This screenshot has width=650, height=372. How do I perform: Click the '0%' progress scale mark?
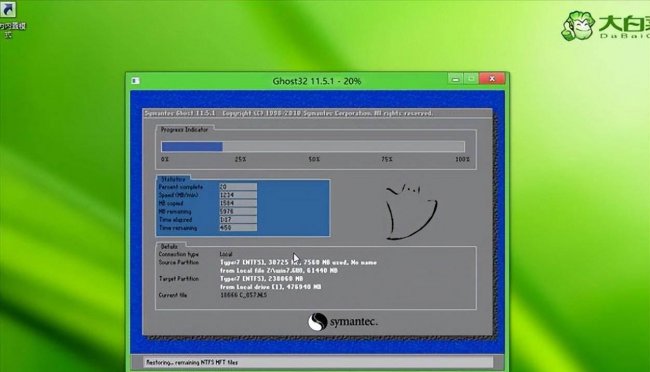(165, 159)
